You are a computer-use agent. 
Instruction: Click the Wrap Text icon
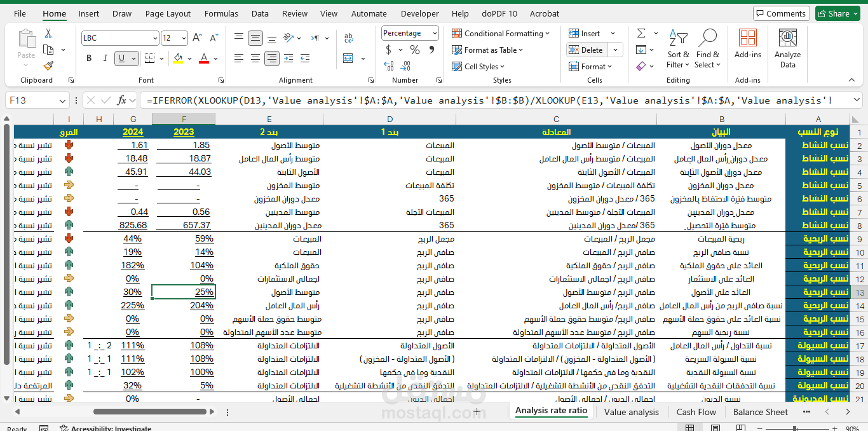(x=348, y=38)
